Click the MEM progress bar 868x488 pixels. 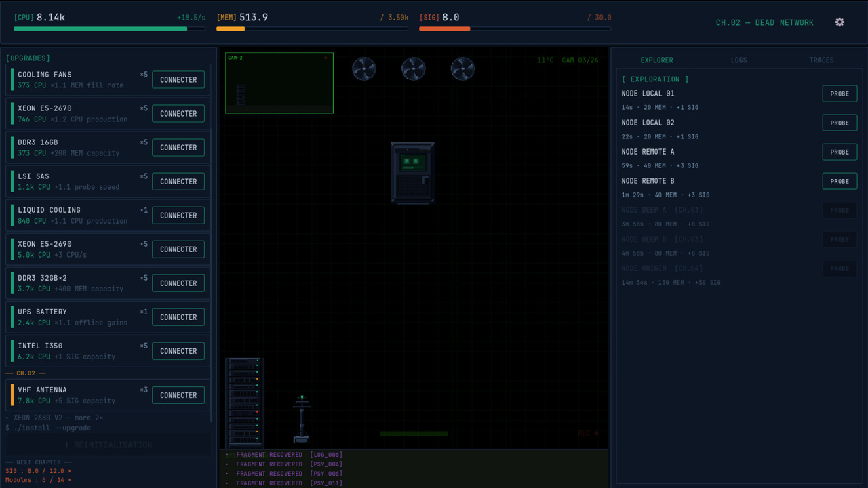point(312,29)
